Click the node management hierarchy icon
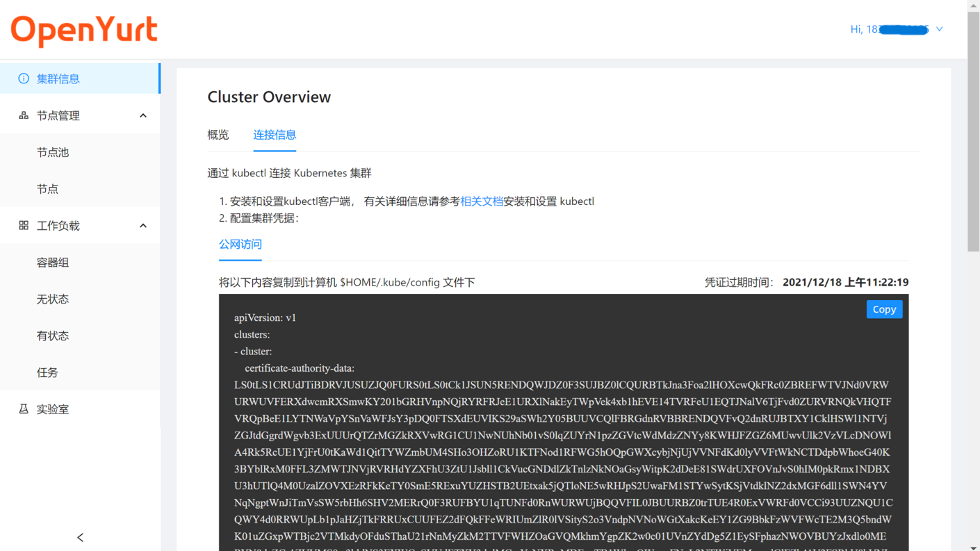980x551 pixels. pyautogui.click(x=24, y=115)
